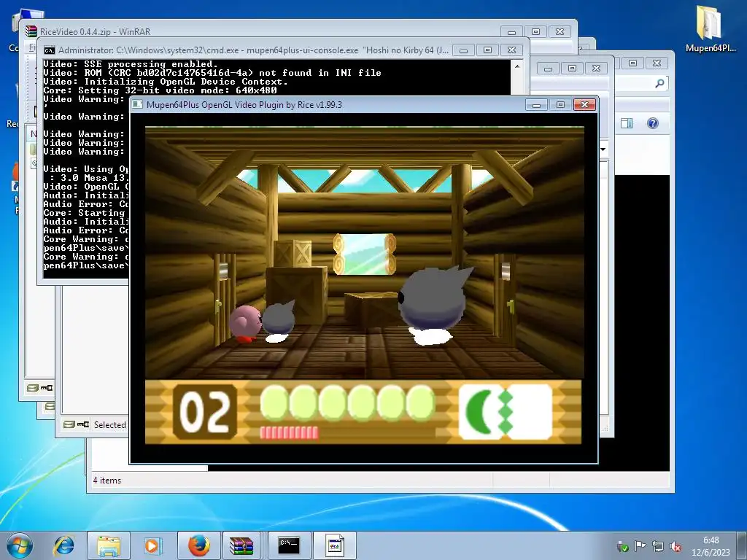Click the WinRAR app icon in title bar

pos(31,31)
